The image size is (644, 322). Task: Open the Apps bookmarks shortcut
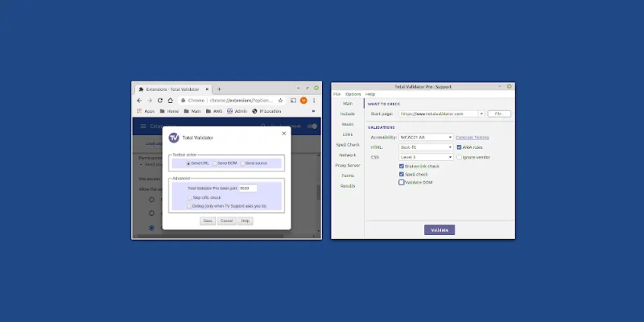click(146, 111)
